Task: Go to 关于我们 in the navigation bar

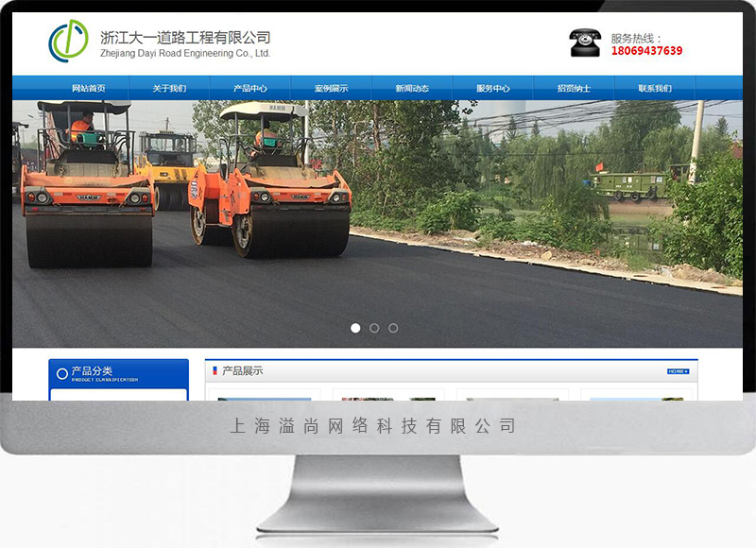Action: point(169,89)
